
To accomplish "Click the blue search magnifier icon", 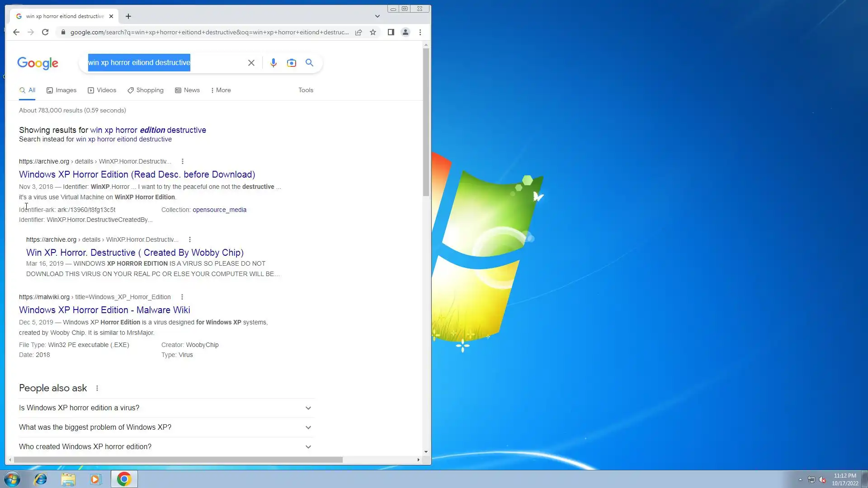I will [309, 63].
